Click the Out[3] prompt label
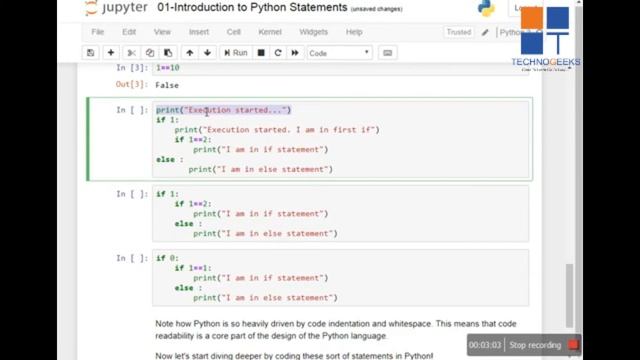Screen dimensions: 640x360 coord(131,84)
